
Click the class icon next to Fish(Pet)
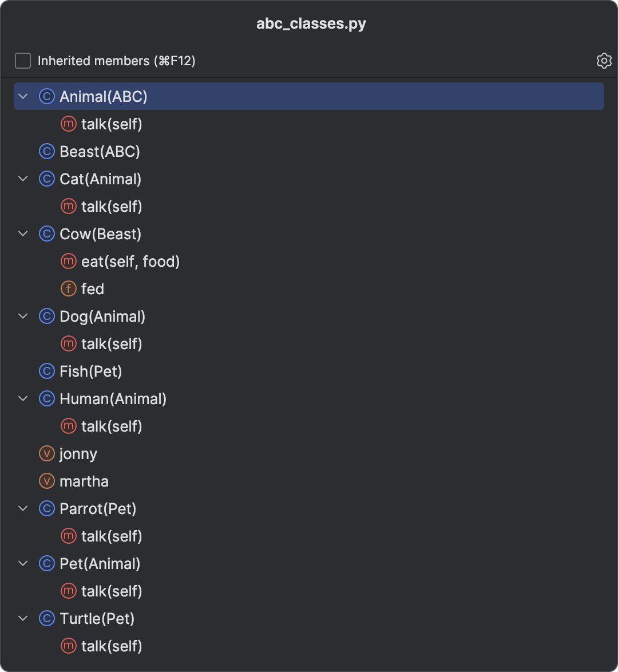47,371
